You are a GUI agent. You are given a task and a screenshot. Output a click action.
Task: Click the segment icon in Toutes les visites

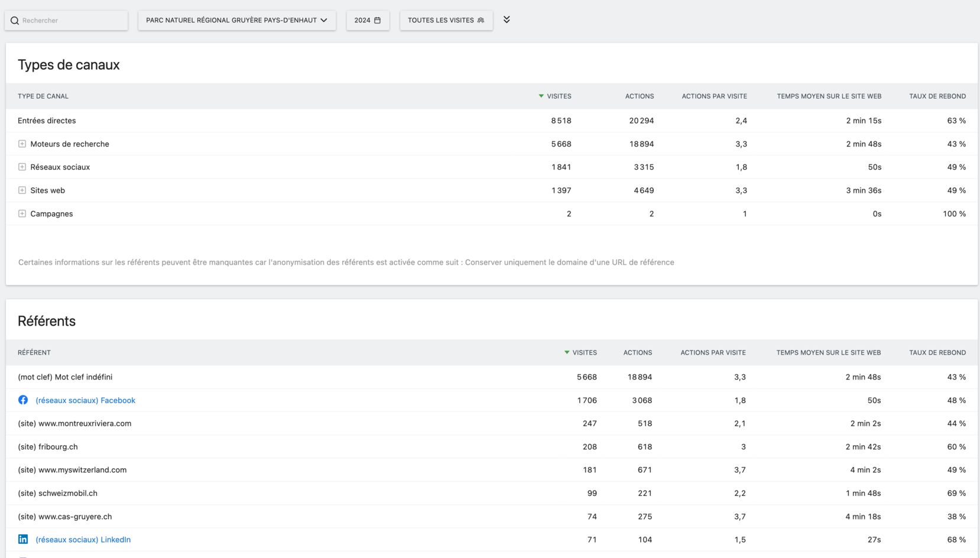481,20
